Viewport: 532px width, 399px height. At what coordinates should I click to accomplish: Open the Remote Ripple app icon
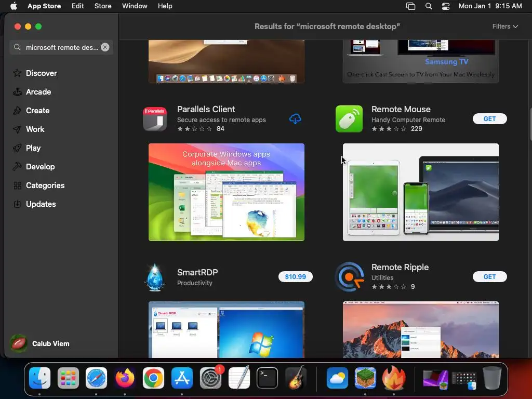click(349, 277)
